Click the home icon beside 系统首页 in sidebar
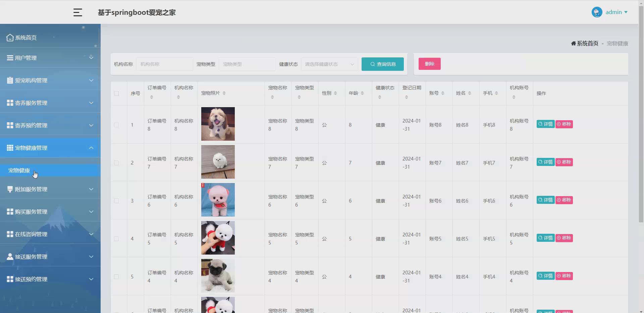The width and height of the screenshot is (644, 313). pos(10,38)
